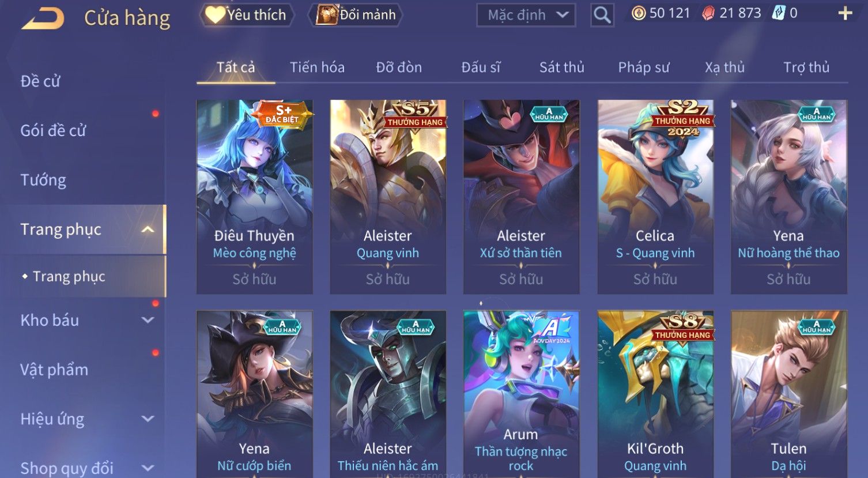
Task: Open Gói đề cử in the sidebar
Action: (x=53, y=130)
